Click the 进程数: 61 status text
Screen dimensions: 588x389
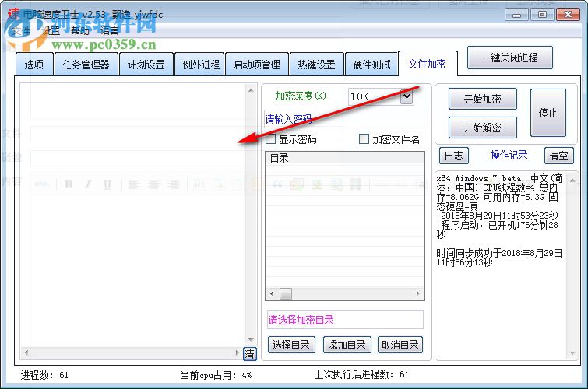44,375
